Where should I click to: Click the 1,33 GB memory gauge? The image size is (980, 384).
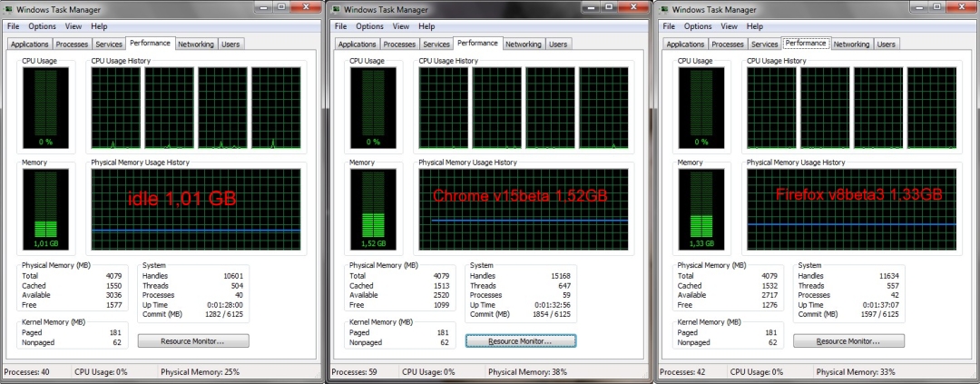tap(701, 210)
